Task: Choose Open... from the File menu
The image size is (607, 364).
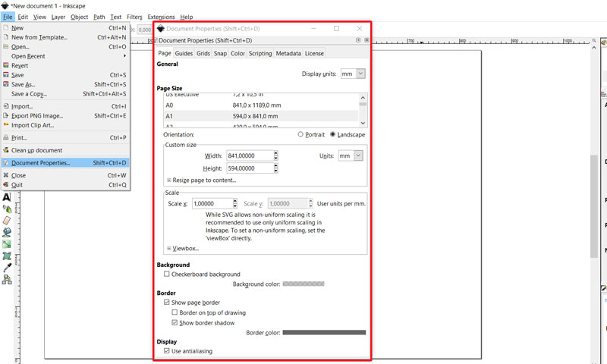Action: click(x=65, y=47)
